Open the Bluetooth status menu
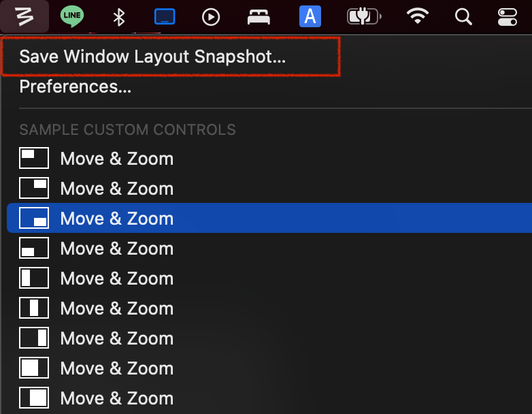 (x=119, y=17)
